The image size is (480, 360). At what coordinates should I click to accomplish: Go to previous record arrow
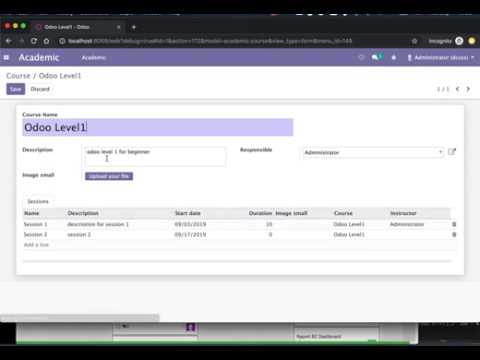click(458, 89)
